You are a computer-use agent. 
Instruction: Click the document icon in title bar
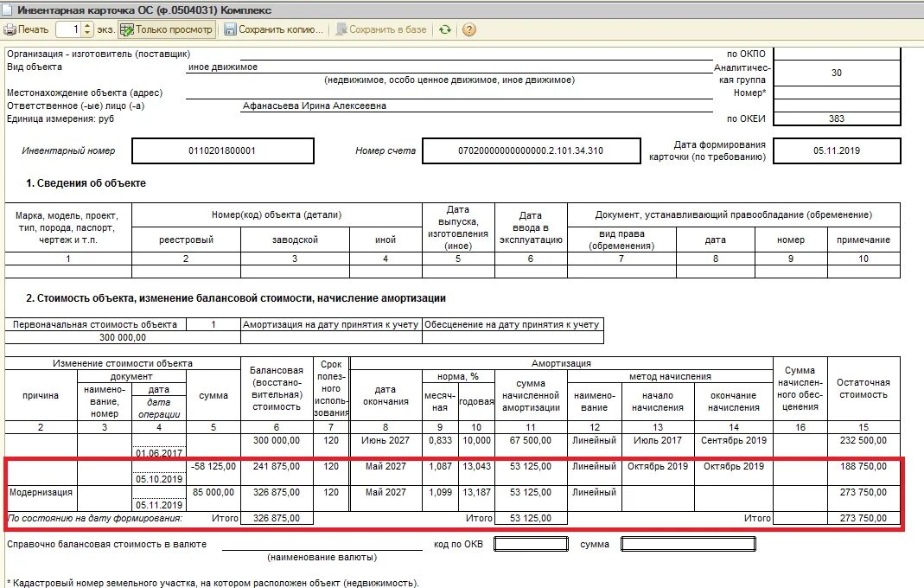pos(8,10)
